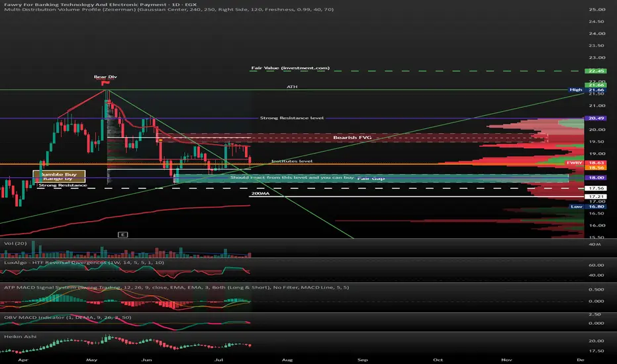This screenshot has height=364, width=617.
Task: Click the Strong Resistance label below Rumble Buy
Action: click(63, 185)
